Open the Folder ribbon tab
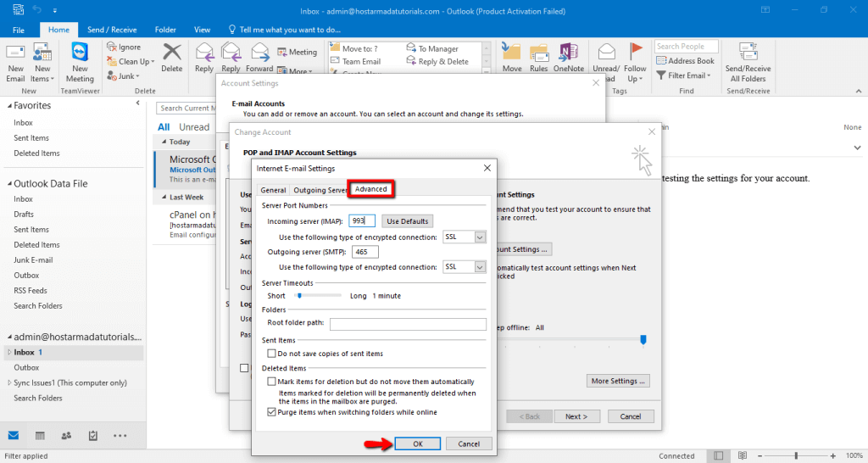This screenshot has height=463, width=868. 165,30
